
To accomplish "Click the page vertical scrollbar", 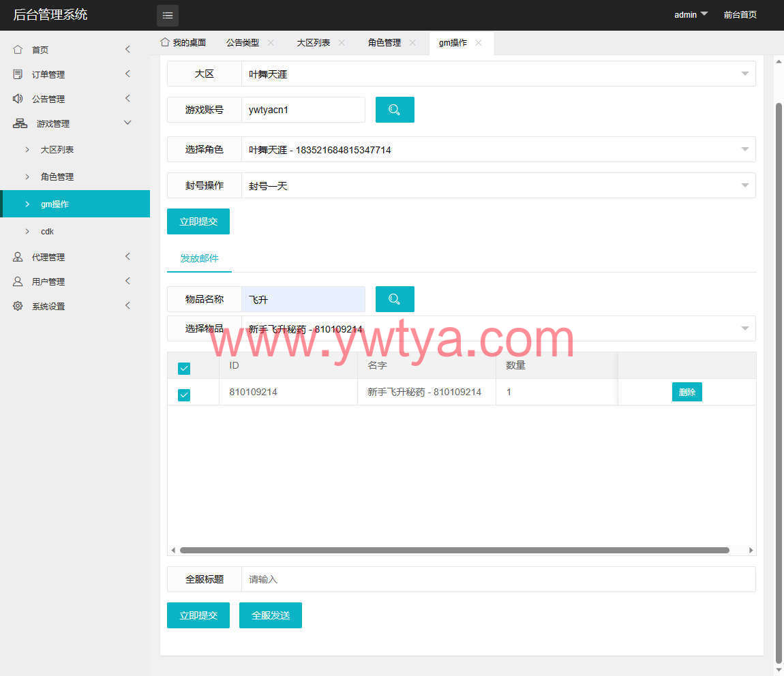I will click(779, 382).
